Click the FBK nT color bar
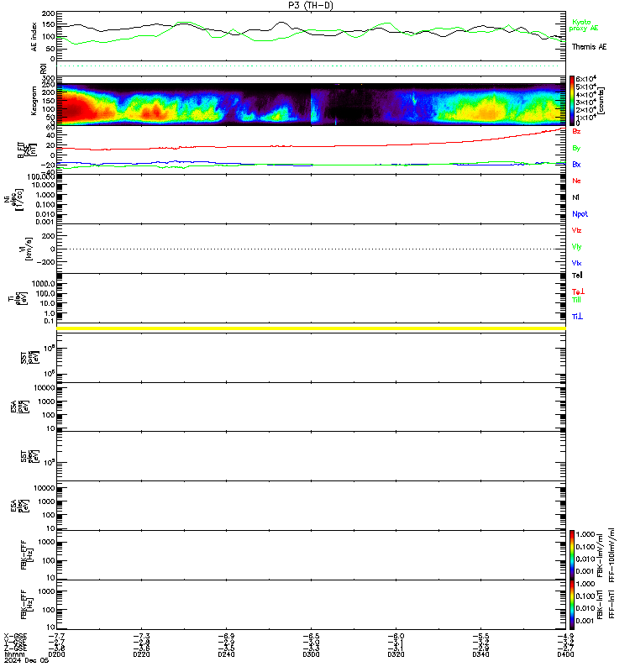This screenshot has height=672, width=630. click(x=572, y=604)
